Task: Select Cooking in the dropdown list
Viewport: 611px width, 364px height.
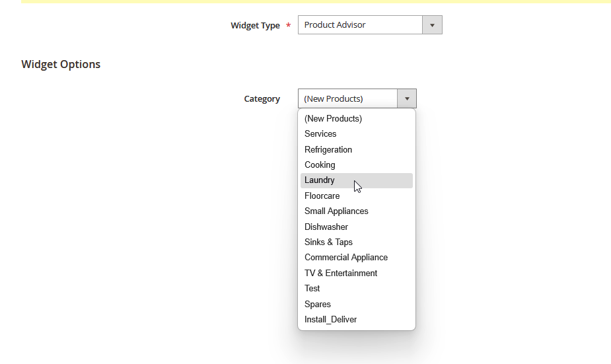Action: point(320,165)
